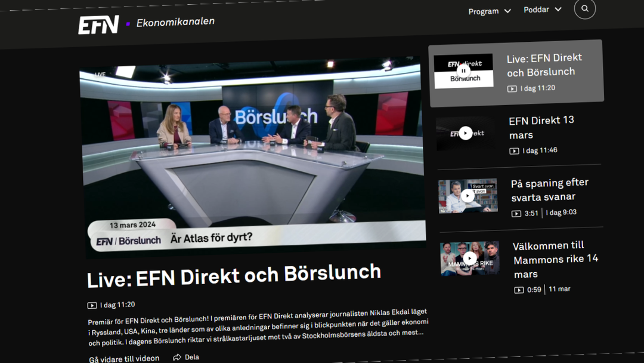Click the 11 mar date label
Viewport: 644px width, 363px height.
tap(559, 289)
